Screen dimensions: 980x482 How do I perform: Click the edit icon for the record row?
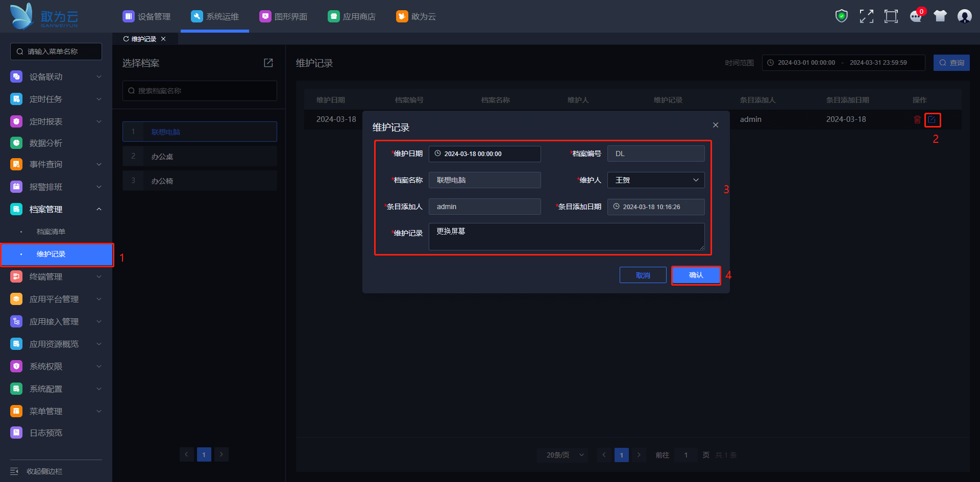tap(932, 119)
